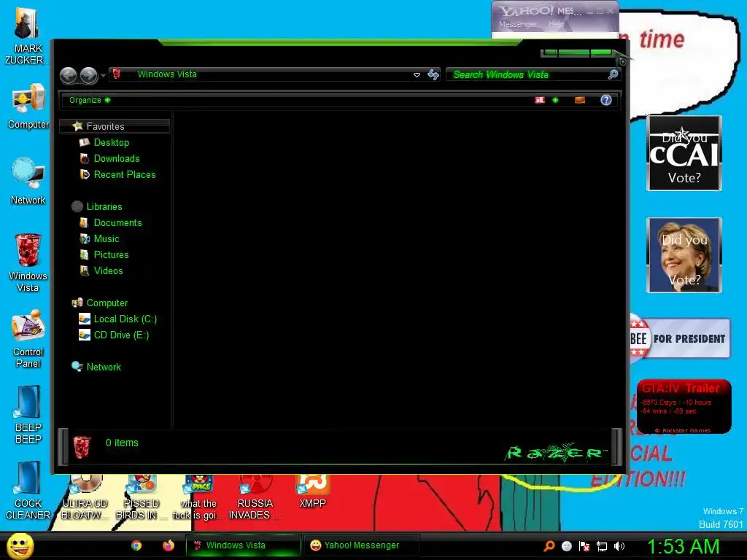This screenshot has width=747, height=560.
Task: Select the Network desktop icon
Action: [x=28, y=182]
